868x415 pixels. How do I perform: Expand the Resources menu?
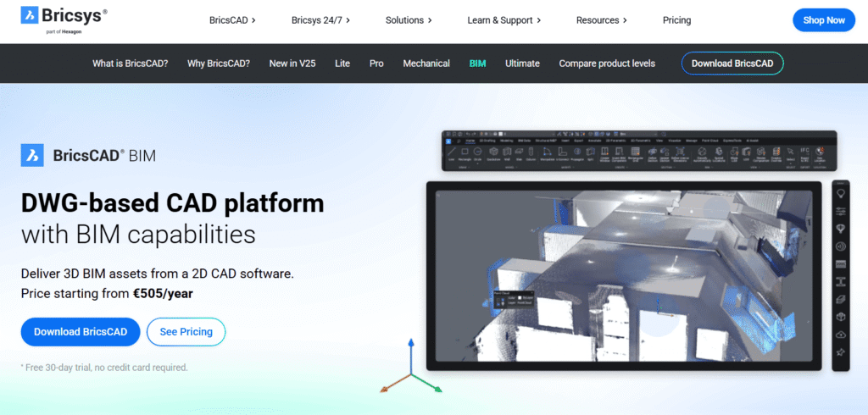pyautogui.click(x=601, y=20)
